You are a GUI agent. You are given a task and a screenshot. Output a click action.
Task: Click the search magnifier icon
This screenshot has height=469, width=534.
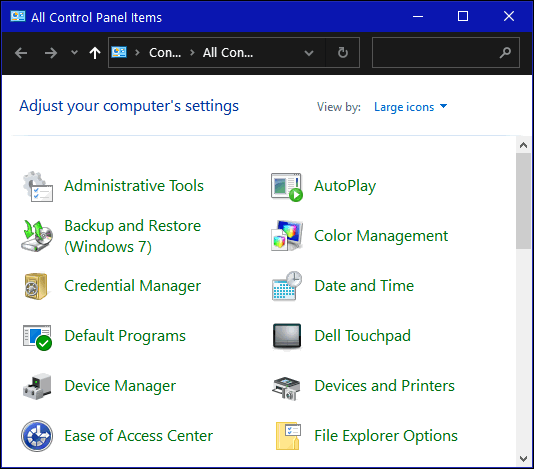pos(505,52)
